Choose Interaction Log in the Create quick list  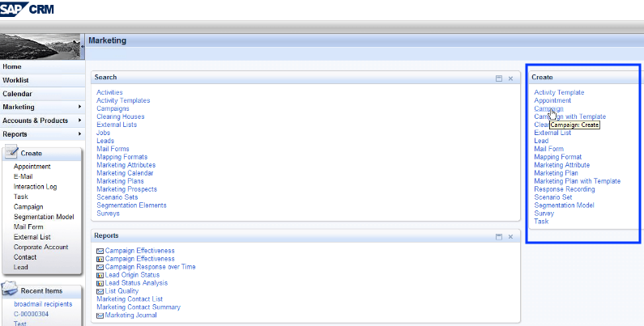coord(35,187)
